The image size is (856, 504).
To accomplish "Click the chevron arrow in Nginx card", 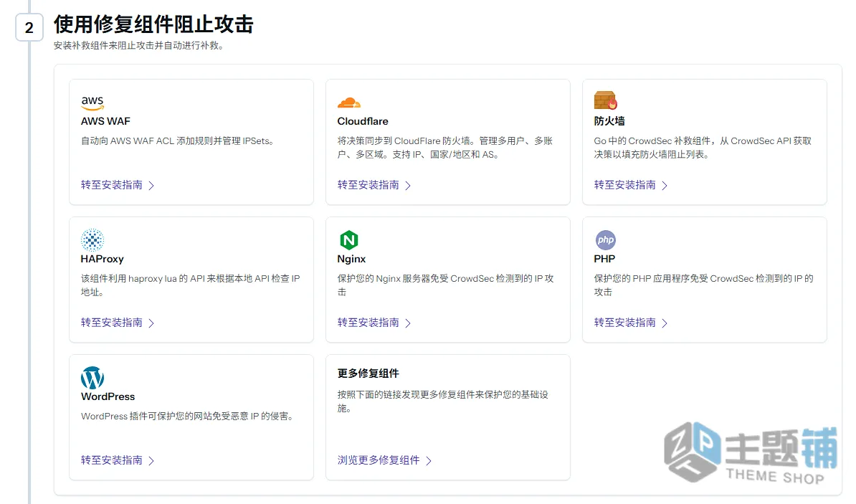I will click(408, 323).
